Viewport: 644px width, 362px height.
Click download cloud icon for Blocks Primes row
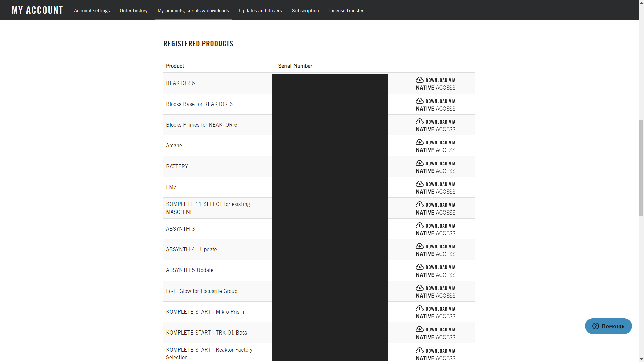[x=420, y=121]
